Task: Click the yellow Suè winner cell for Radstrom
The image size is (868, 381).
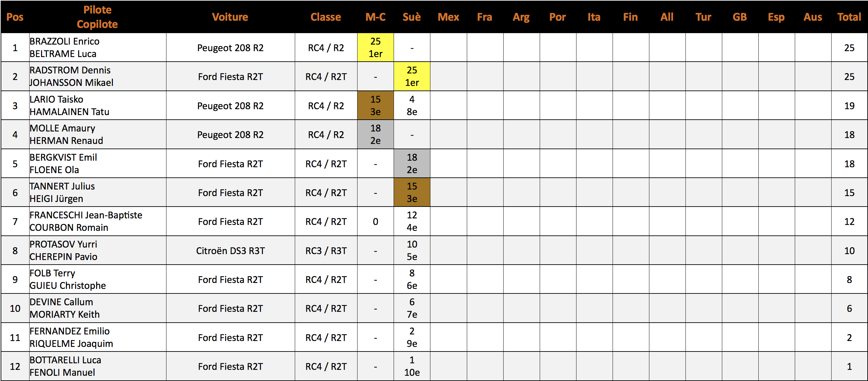Action: (x=412, y=76)
